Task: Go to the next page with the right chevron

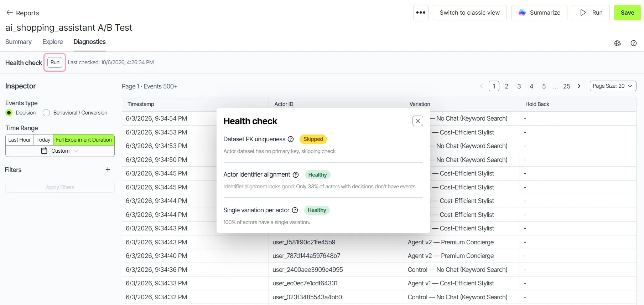Action: pyautogui.click(x=579, y=86)
